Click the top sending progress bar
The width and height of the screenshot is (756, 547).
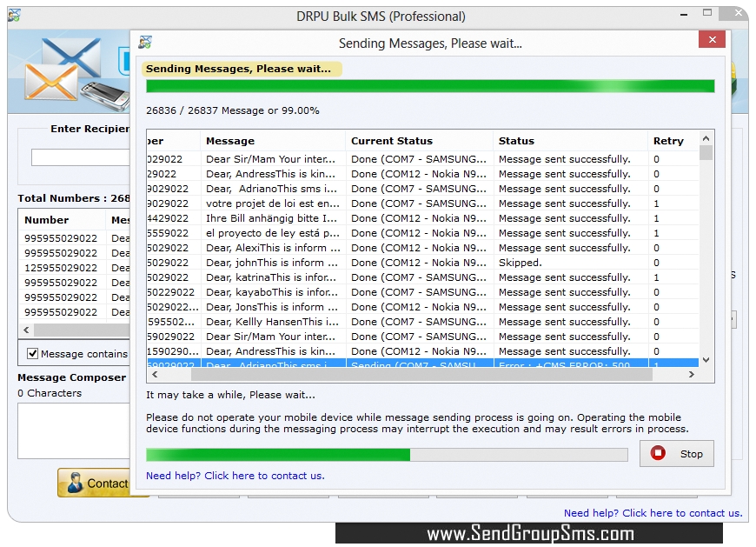[430, 86]
